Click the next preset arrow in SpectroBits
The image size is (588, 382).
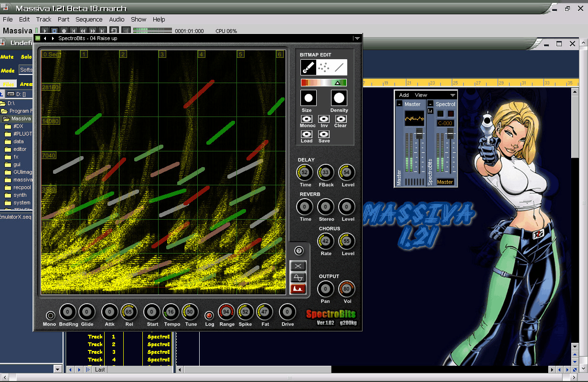(x=53, y=38)
